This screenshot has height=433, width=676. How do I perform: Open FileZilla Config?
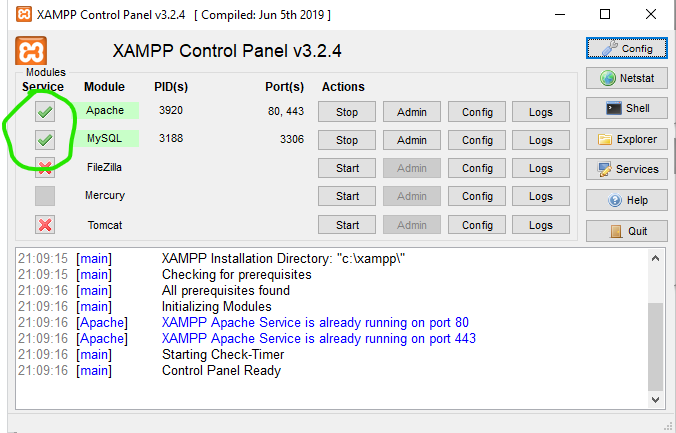click(477, 168)
